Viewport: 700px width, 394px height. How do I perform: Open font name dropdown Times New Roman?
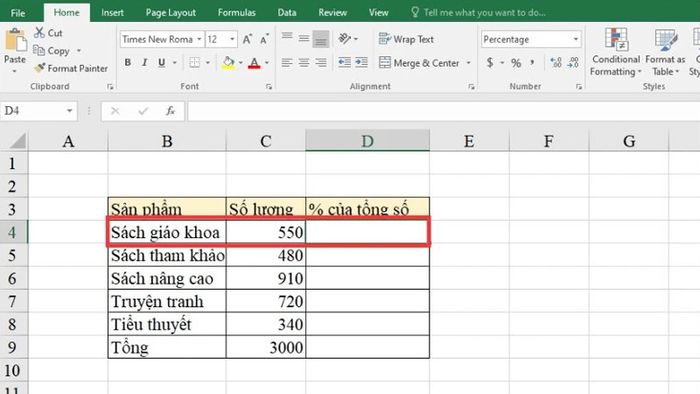coord(199,39)
